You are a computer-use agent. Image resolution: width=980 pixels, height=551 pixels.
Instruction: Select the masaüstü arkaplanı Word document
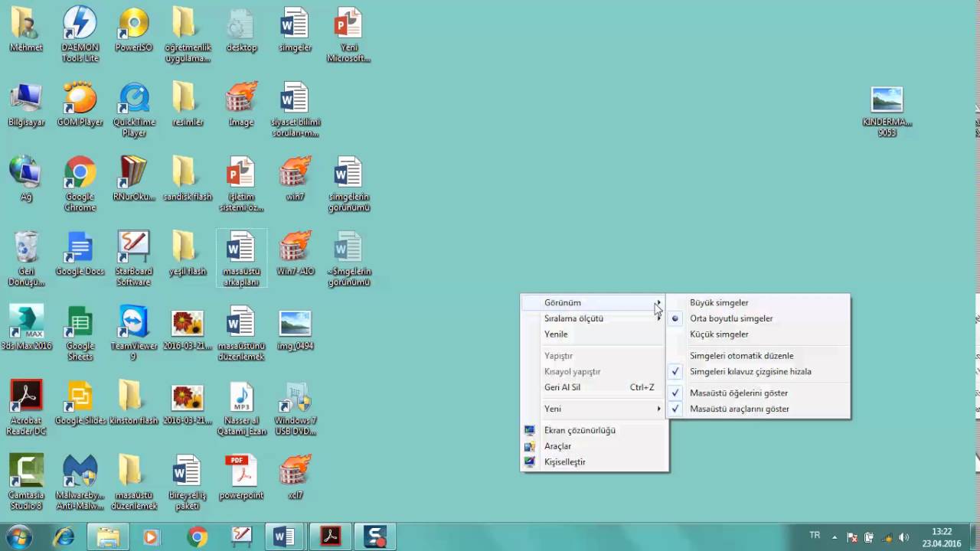point(241,259)
